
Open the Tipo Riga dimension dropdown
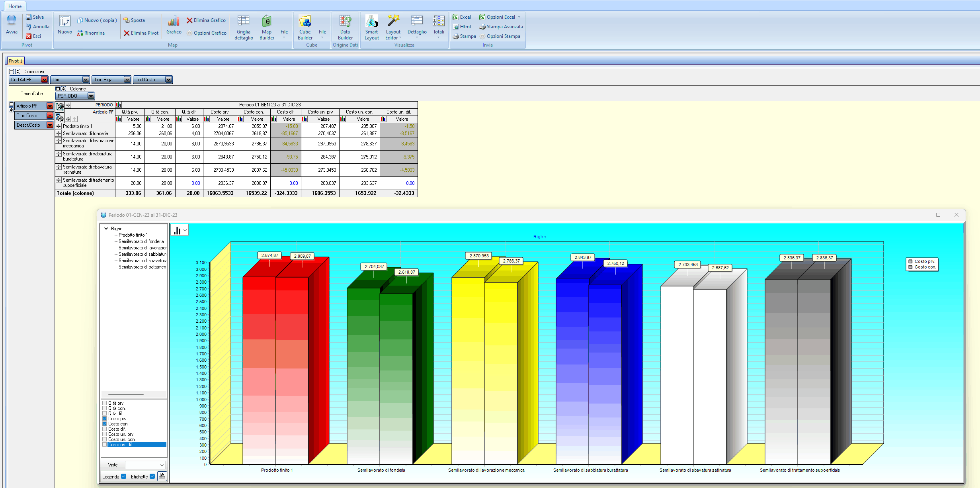pos(127,80)
